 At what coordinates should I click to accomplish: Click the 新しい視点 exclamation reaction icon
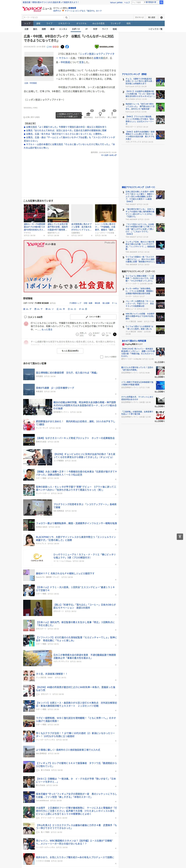(112, 114)
